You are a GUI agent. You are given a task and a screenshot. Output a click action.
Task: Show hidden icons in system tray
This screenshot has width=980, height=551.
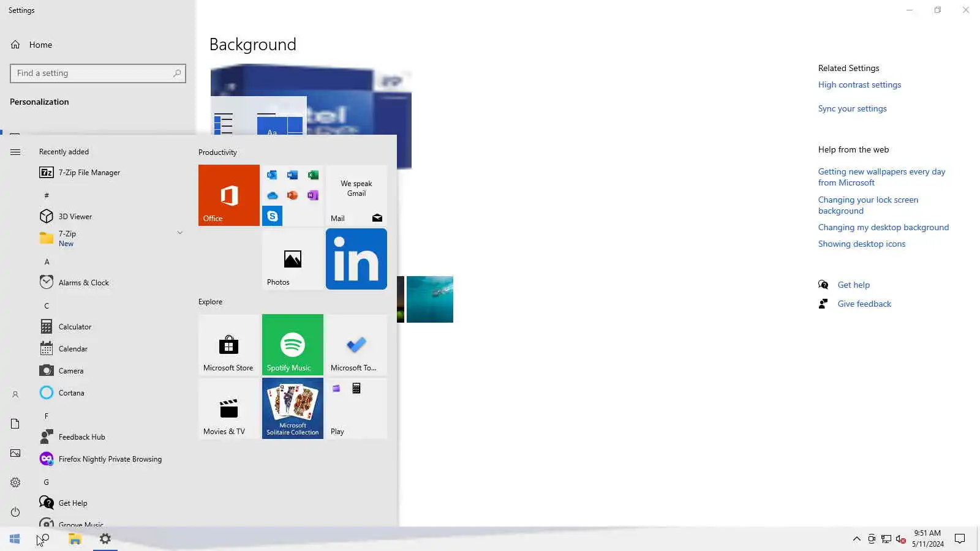[856, 539]
